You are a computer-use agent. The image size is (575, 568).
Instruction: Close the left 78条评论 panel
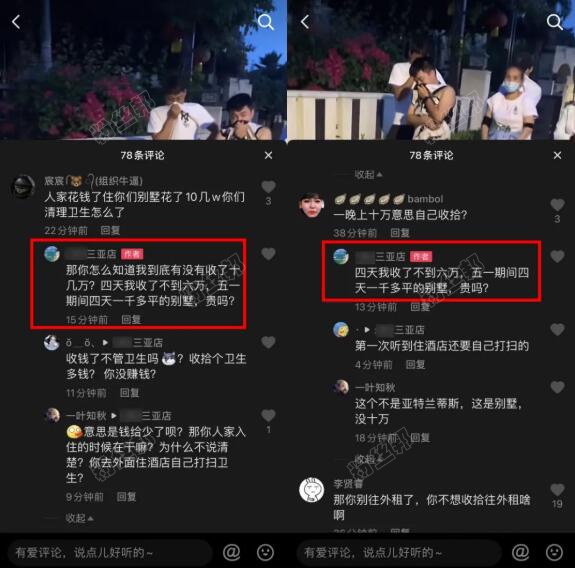point(268,155)
